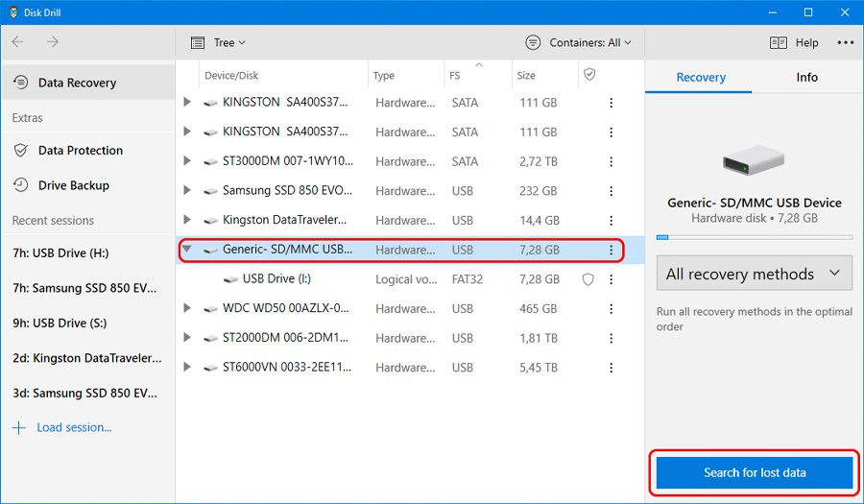
Task: Click the back navigation arrow
Action: point(18,42)
